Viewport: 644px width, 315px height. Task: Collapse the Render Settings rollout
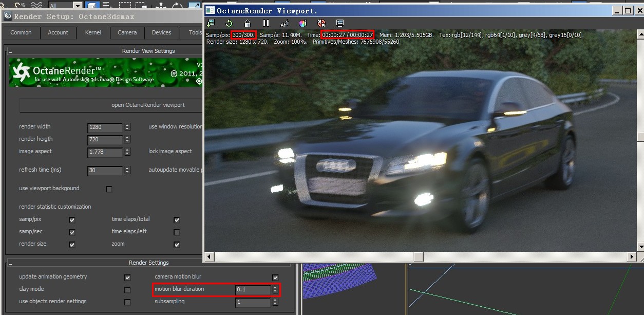[10, 263]
